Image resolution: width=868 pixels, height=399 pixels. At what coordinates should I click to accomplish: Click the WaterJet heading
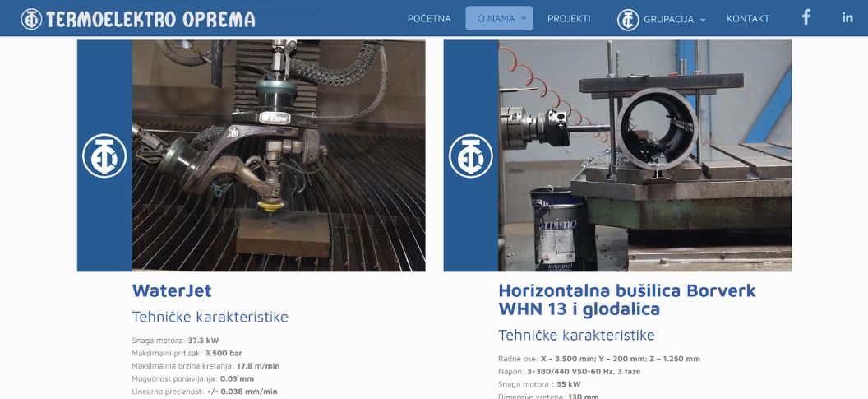172,290
